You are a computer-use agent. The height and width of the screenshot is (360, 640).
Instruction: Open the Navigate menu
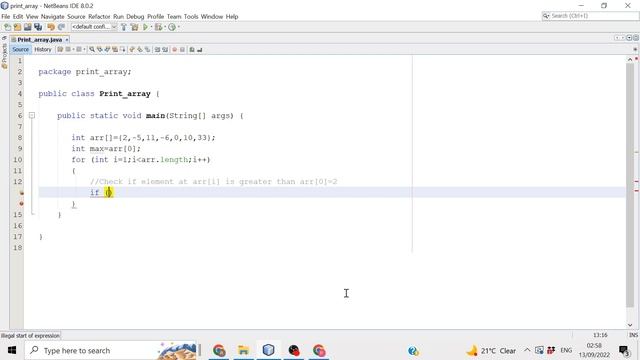pos(53,17)
